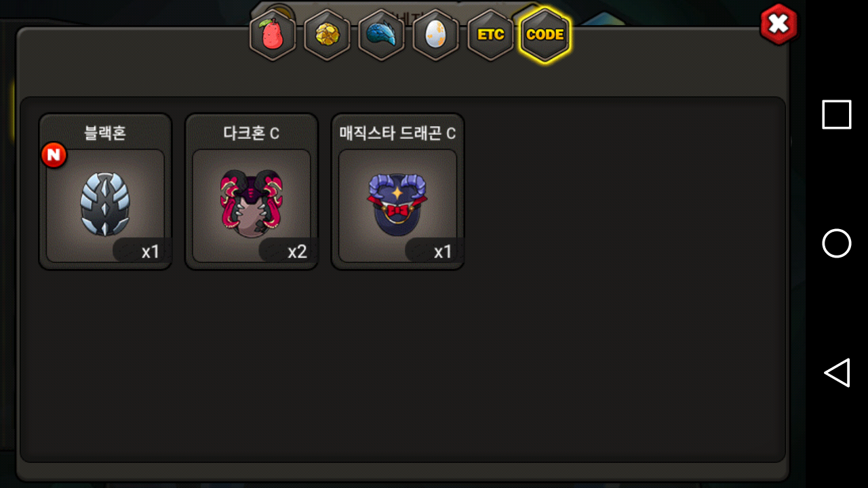Screen dimensions: 868x488
Task: Tap the Android back triangle button
Action: coord(837,373)
